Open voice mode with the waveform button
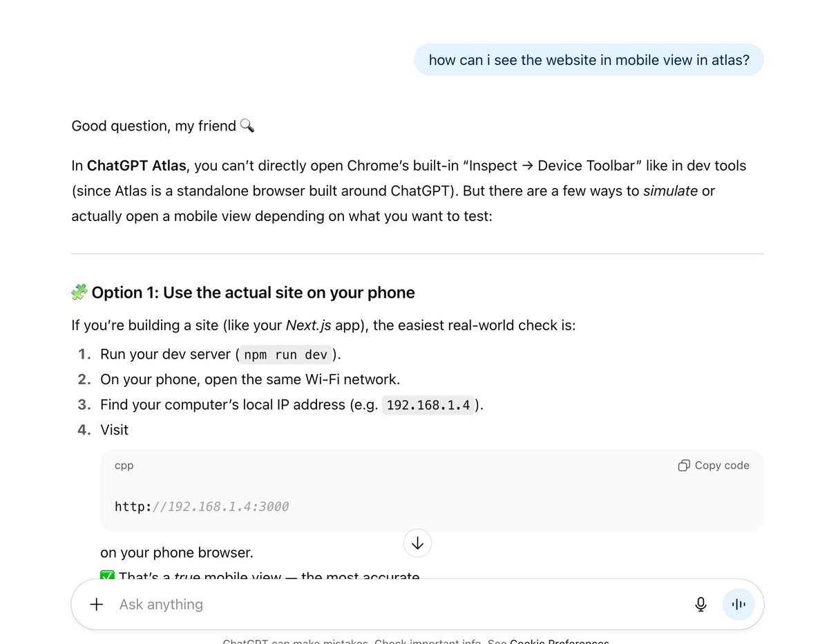Screen dimensions: 829x644 coord(739,605)
